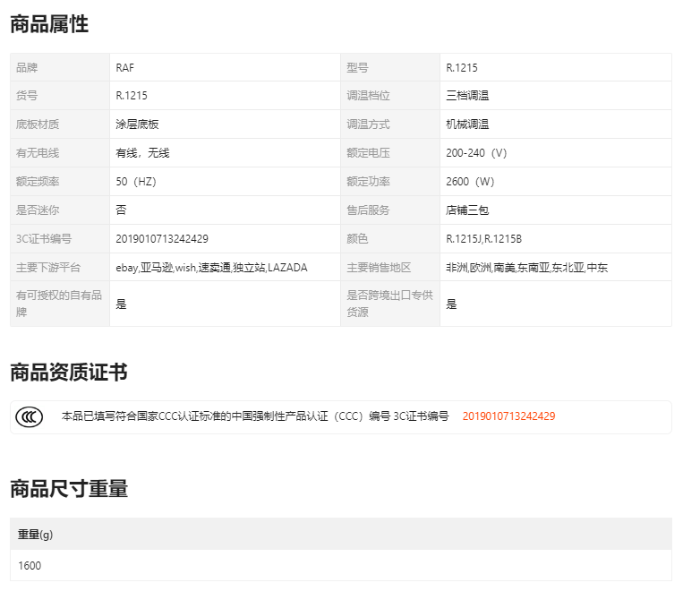Select the 200-240 (V) voltage value
This screenshot has height=600, width=700.
476,153
